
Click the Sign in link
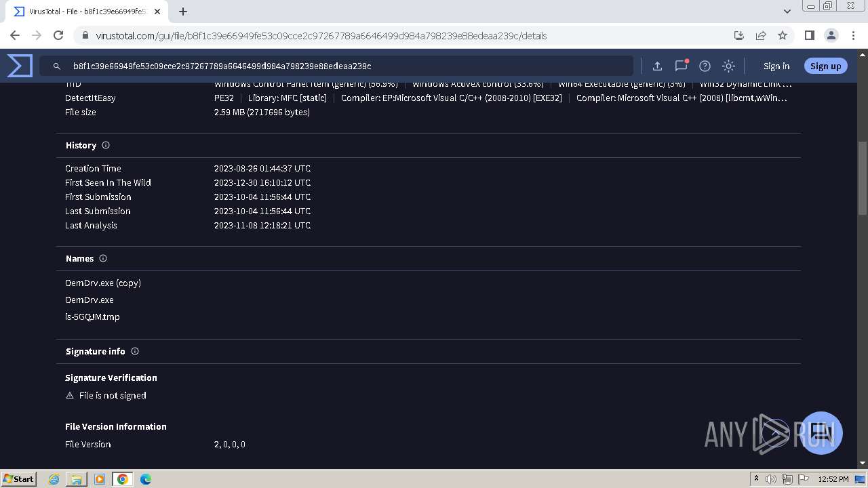point(776,66)
